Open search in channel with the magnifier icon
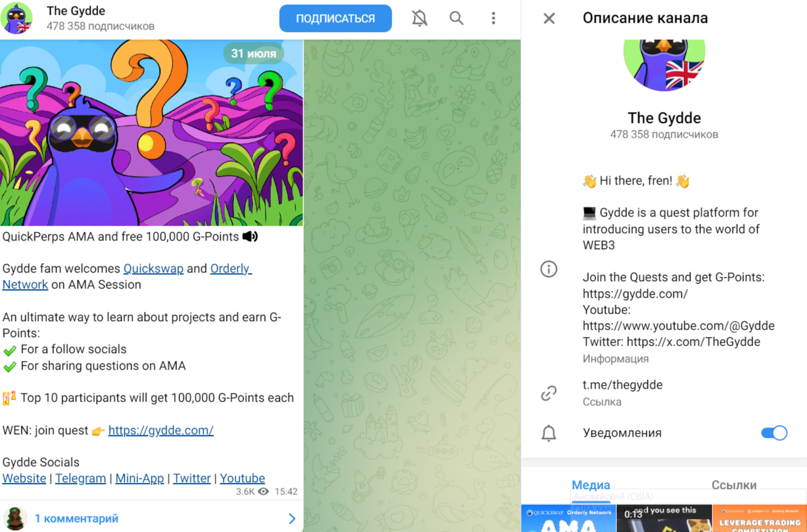 click(x=456, y=18)
